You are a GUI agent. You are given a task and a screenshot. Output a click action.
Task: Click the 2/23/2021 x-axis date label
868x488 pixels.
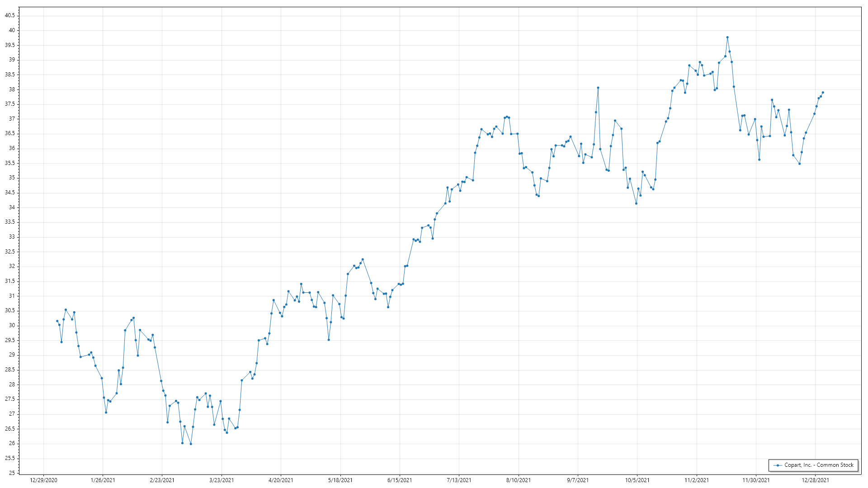pyautogui.click(x=162, y=480)
